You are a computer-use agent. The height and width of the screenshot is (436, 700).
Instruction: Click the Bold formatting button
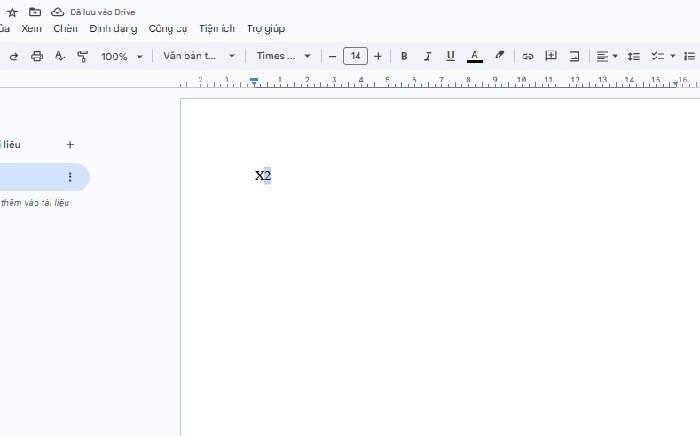(x=404, y=56)
